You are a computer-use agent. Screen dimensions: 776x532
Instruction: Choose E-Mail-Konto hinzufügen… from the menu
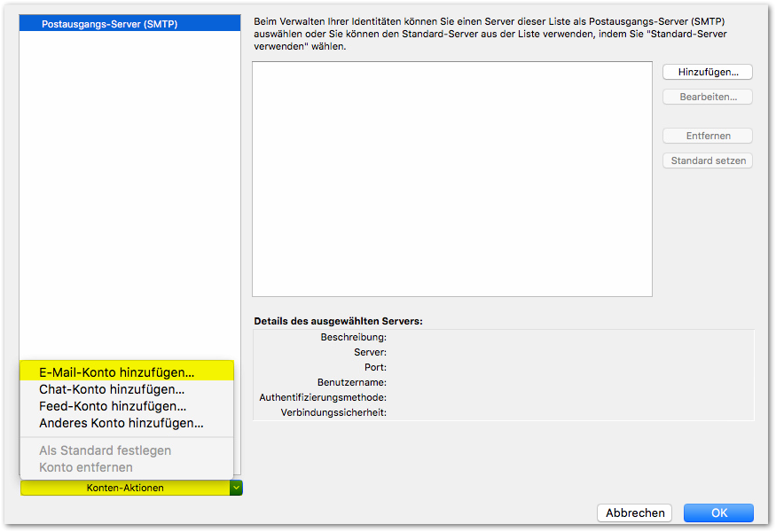[116, 372]
